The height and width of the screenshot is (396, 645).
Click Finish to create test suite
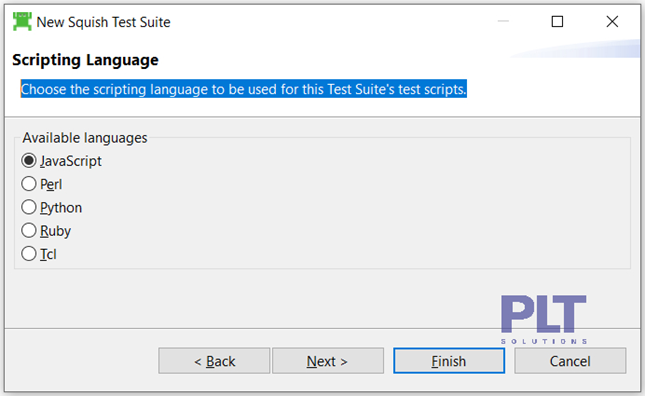449,361
